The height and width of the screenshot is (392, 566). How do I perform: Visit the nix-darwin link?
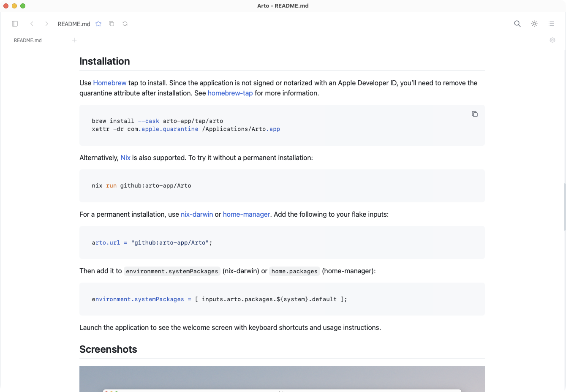[197, 214]
